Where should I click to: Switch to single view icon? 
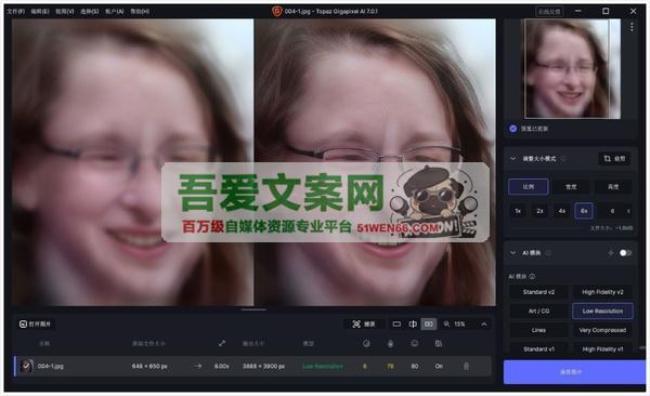tap(397, 324)
